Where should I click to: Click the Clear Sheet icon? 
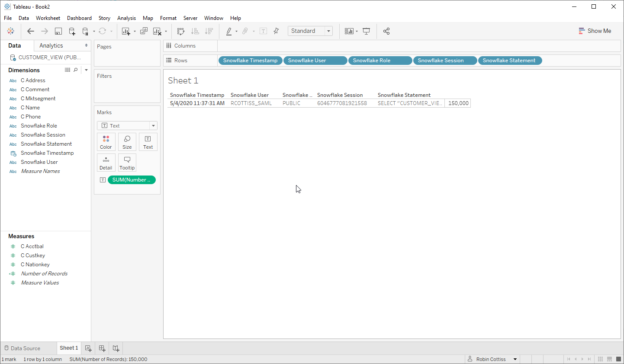click(x=157, y=31)
